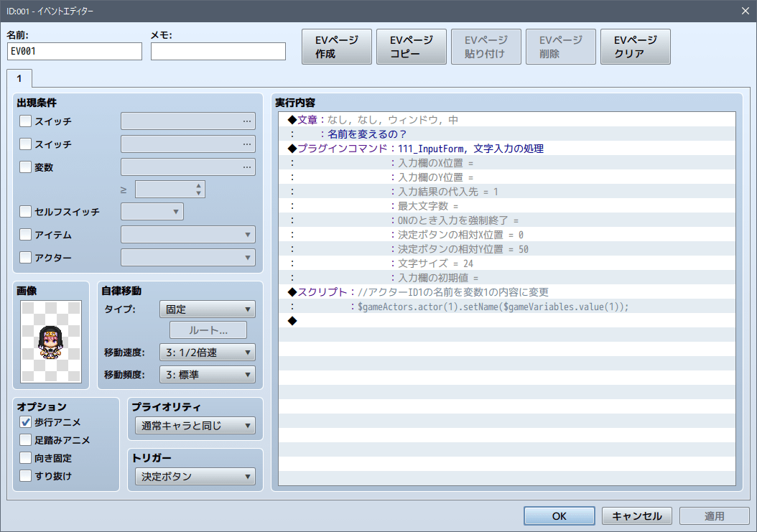Select the 文章 command line
Viewport: 757px width, 532px height.
(x=507, y=120)
